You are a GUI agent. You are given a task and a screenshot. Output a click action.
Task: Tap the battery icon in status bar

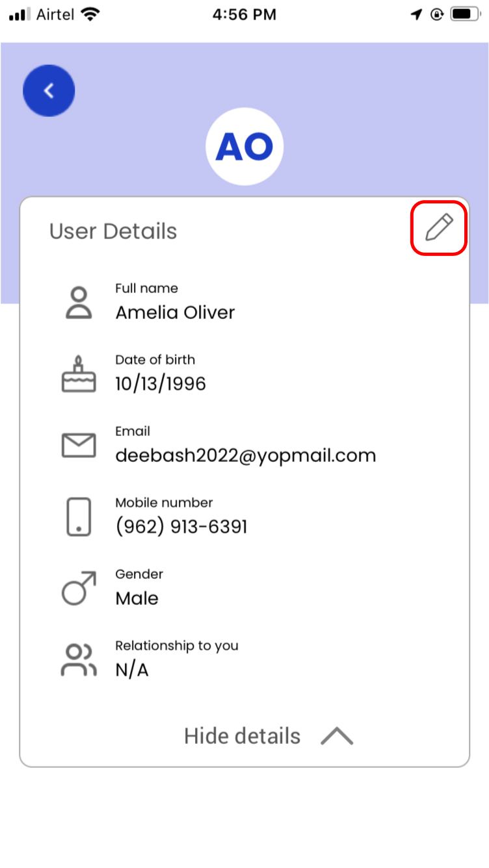click(466, 14)
